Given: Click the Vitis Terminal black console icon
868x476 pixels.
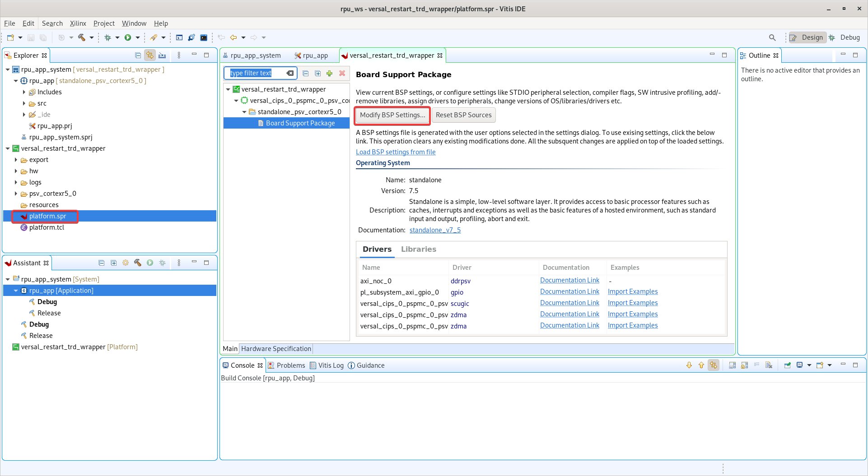Looking at the screenshot, I should click(204, 37).
